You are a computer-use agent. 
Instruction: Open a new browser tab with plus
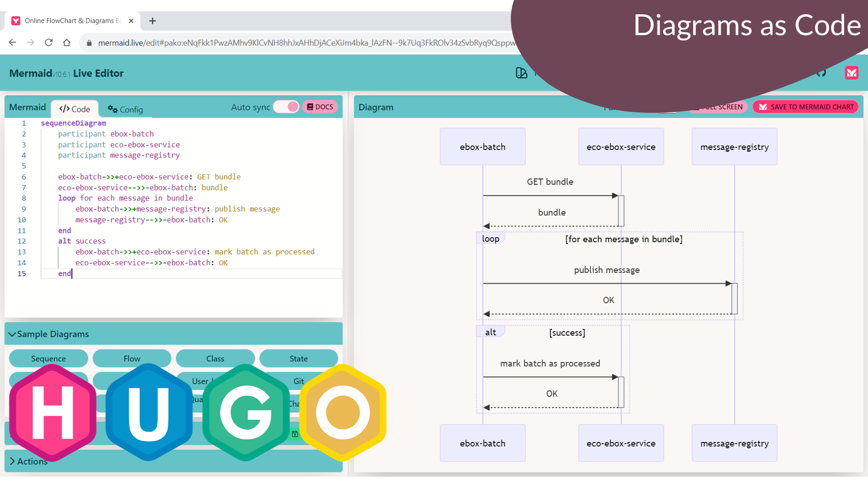152,21
